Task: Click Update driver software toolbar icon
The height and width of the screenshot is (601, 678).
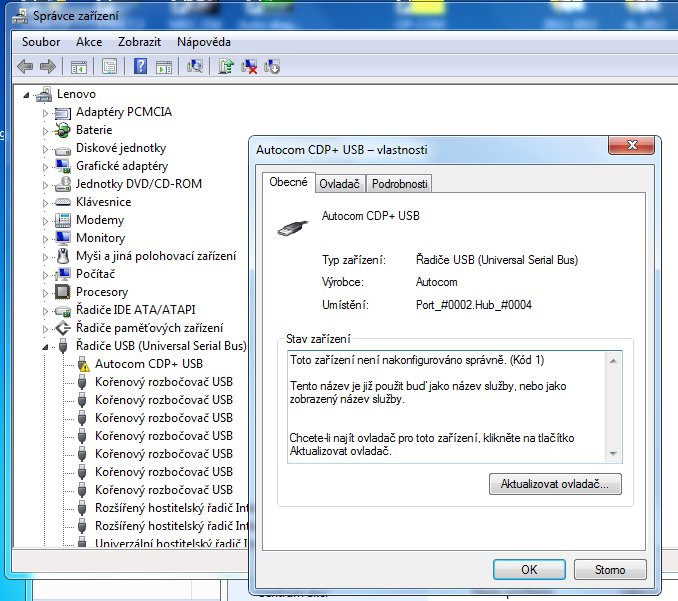Action: 226,67
